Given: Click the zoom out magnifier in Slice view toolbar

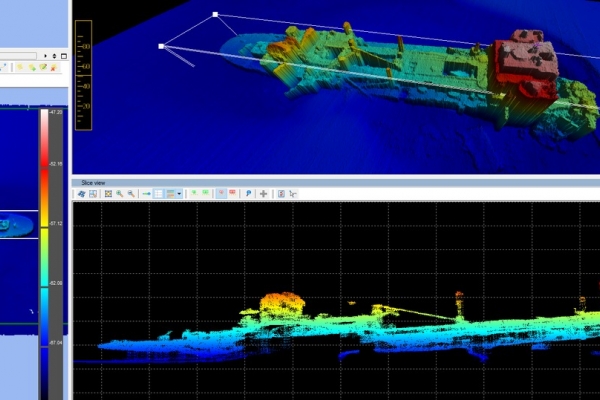Looking at the screenshot, I should (x=131, y=193).
